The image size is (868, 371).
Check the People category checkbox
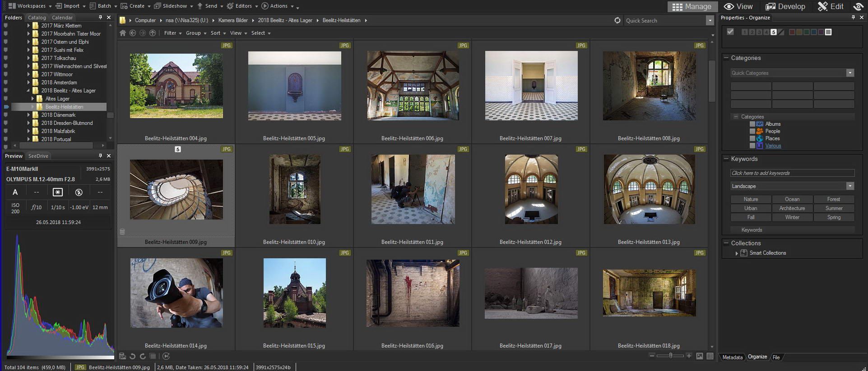[x=752, y=131]
